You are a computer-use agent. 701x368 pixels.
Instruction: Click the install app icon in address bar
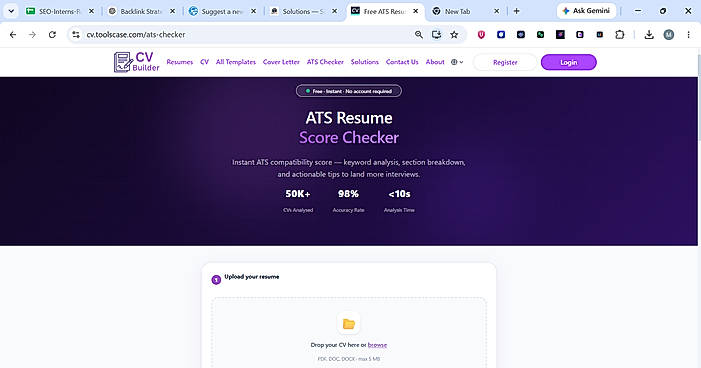click(436, 34)
